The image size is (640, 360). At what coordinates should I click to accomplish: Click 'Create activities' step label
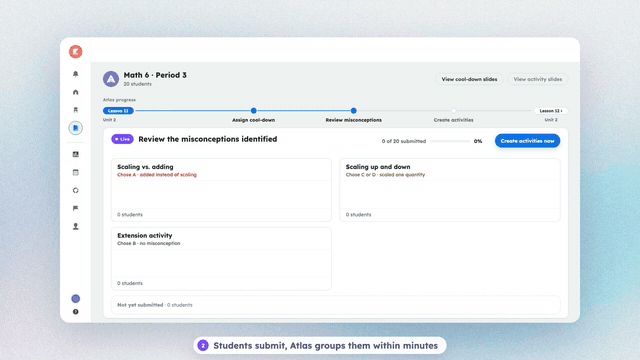coord(453,120)
